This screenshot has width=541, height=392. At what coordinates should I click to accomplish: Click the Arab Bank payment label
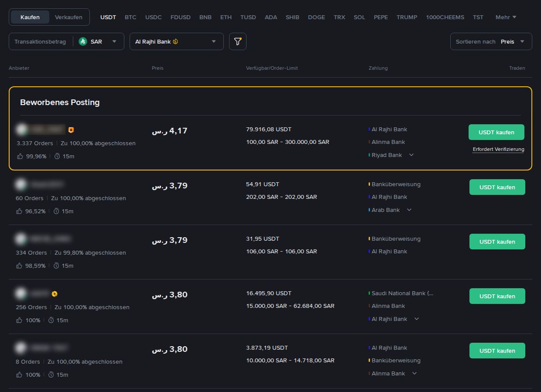click(386, 210)
